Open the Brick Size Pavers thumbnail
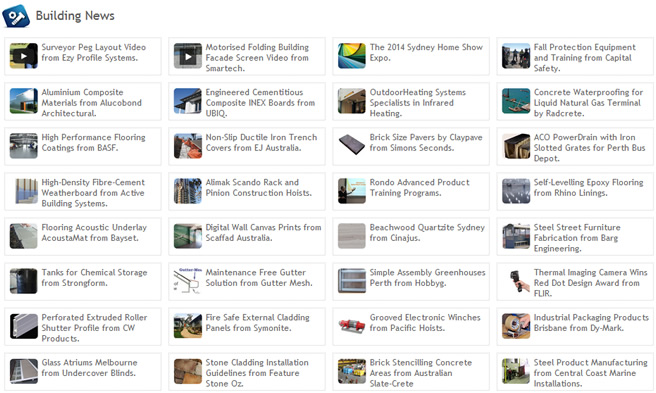This screenshot has width=656, height=393. pyautogui.click(x=352, y=146)
